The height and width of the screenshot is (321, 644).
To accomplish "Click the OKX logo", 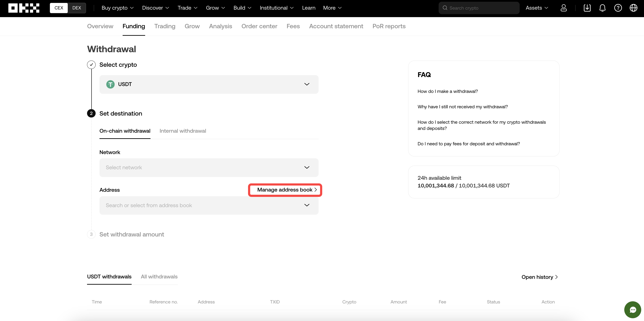I will [x=24, y=8].
